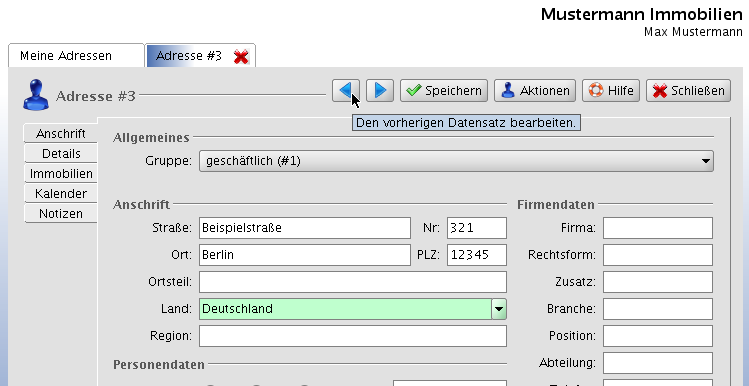Go to the next record arrow
The image size is (749, 386).
click(380, 90)
